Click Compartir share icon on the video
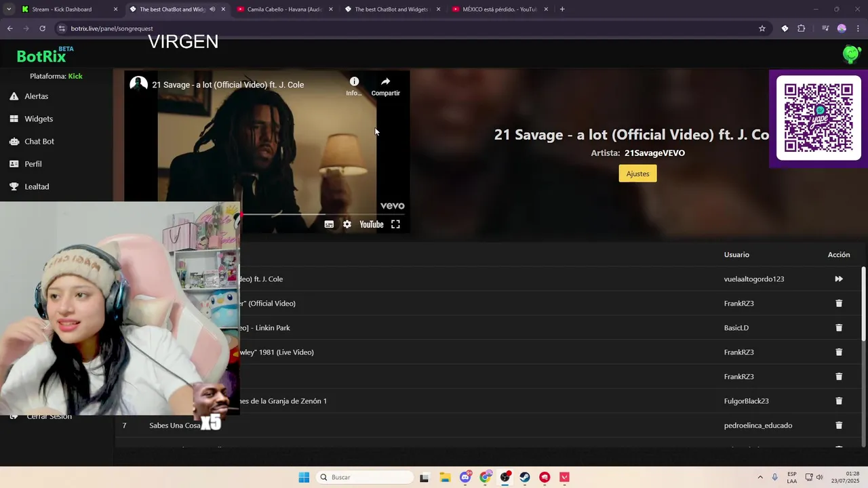Viewport: 868px width, 488px height. [x=385, y=85]
